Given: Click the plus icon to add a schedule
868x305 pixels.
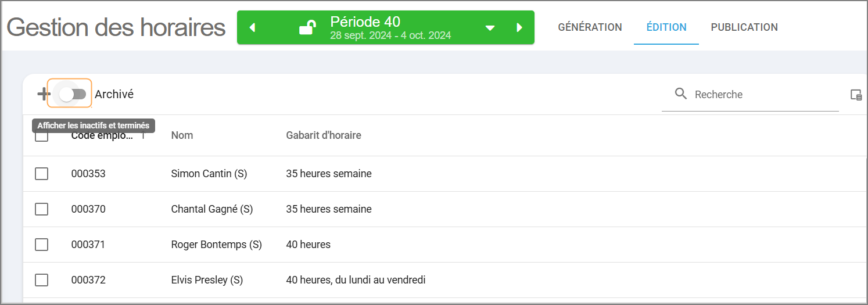Looking at the screenshot, I should coord(43,94).
